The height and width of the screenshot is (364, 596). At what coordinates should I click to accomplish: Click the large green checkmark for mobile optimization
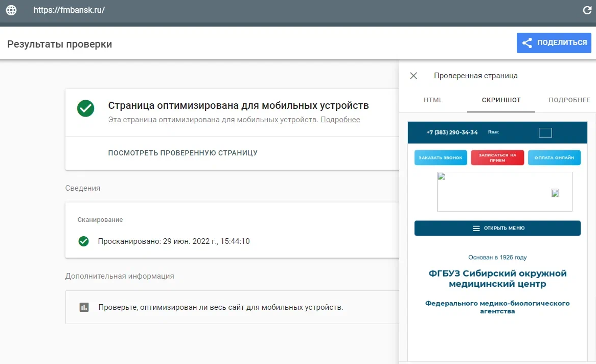(x=85, y=108)
